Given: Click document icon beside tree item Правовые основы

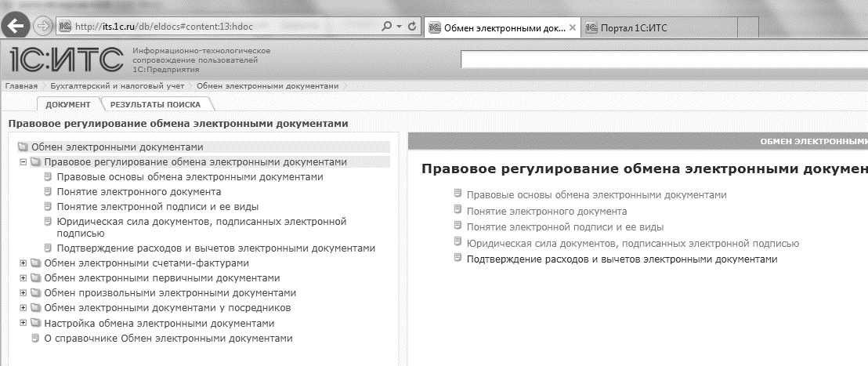Looking at the screenshot, I should (48, 177).
